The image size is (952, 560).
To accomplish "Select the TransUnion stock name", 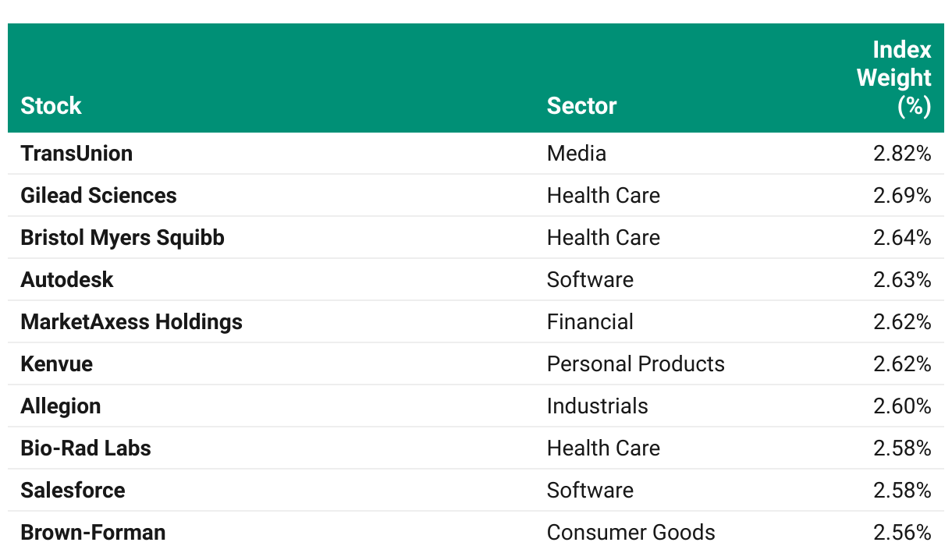I will click(76, 153).
